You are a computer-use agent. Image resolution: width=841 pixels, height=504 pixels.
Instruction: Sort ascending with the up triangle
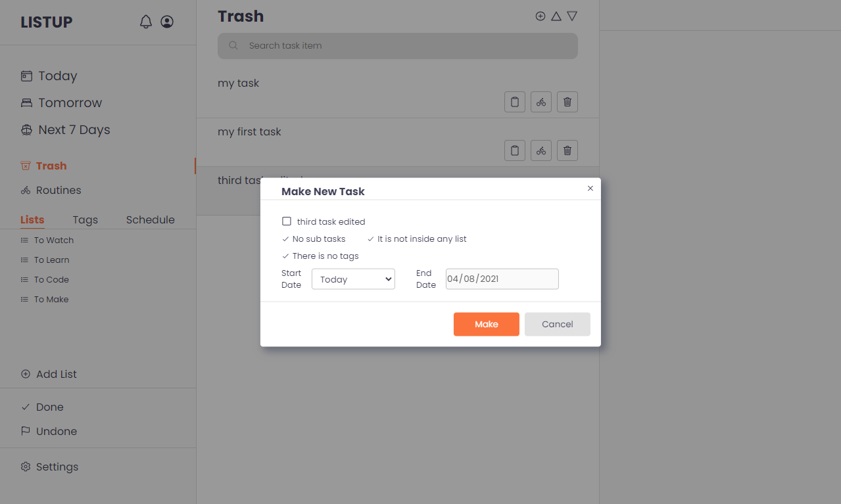(556, 16)
